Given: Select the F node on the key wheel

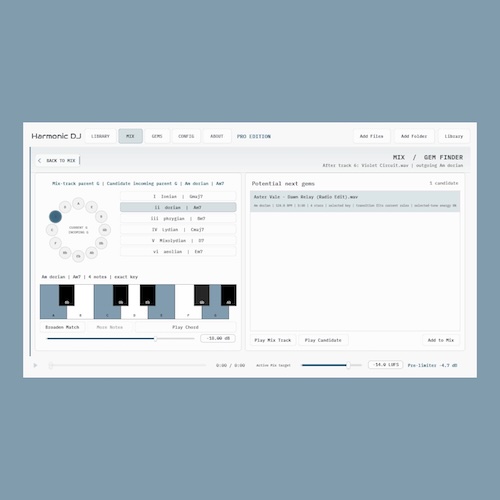Looking at the screenshot, I should click(55, 243).
